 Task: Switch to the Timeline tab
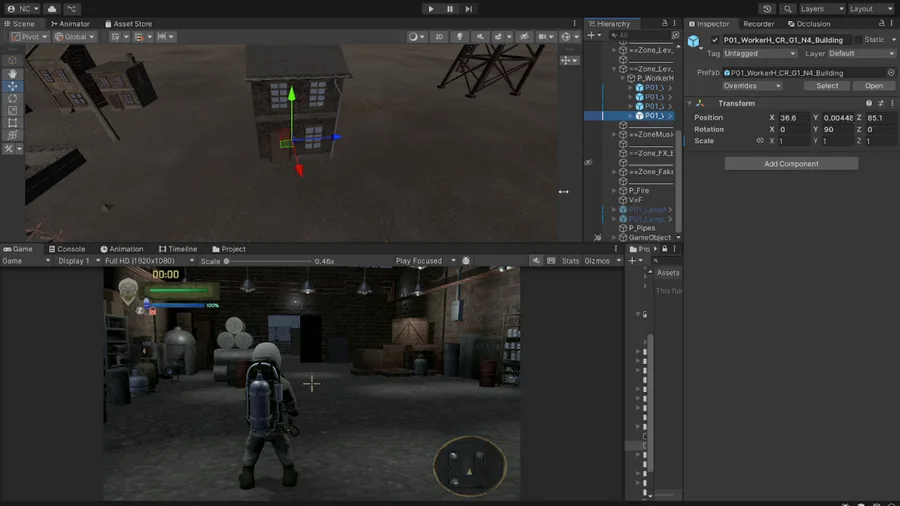[178, 249]
